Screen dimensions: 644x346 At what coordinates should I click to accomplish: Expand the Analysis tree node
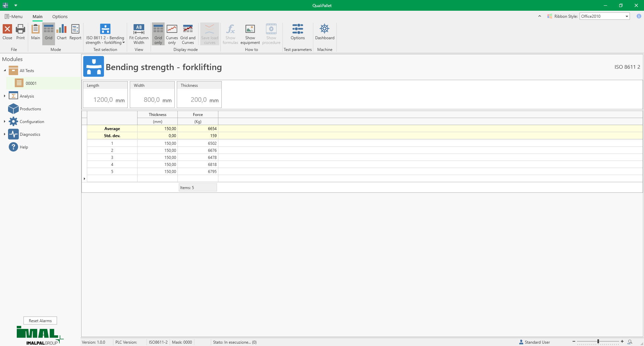(x=5, y=96)
